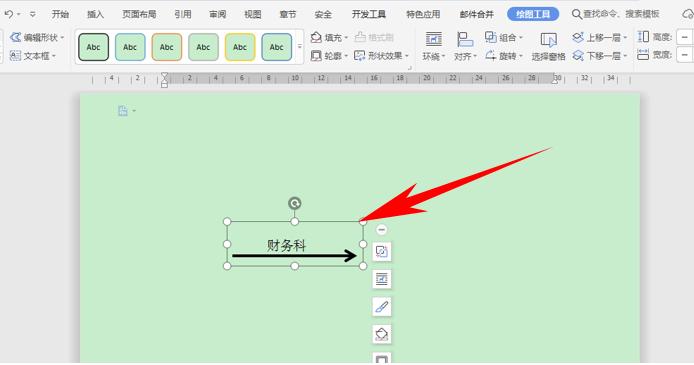Click the 环绕 text wrap icon
The image size is (694, 365).
433,39
